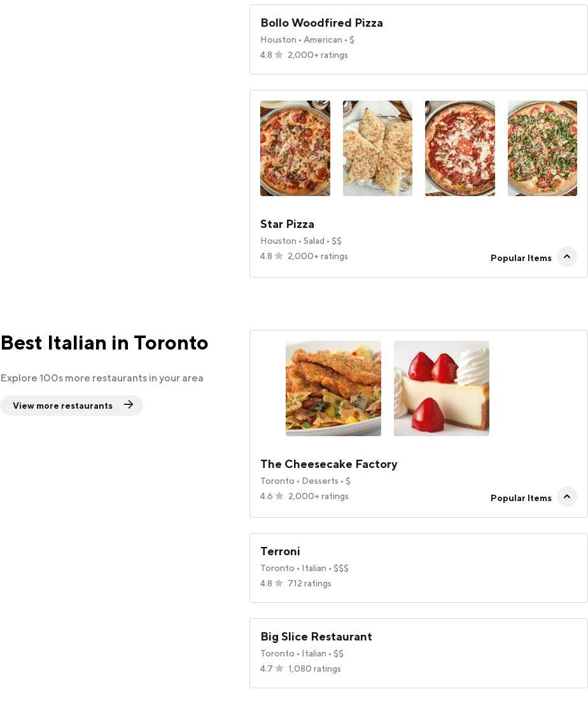Image resolution: width=588 pixels, height=701 pixels.
Task: Select the Star Pizza garlic bread photo
Action: click(x=377, y=148)
